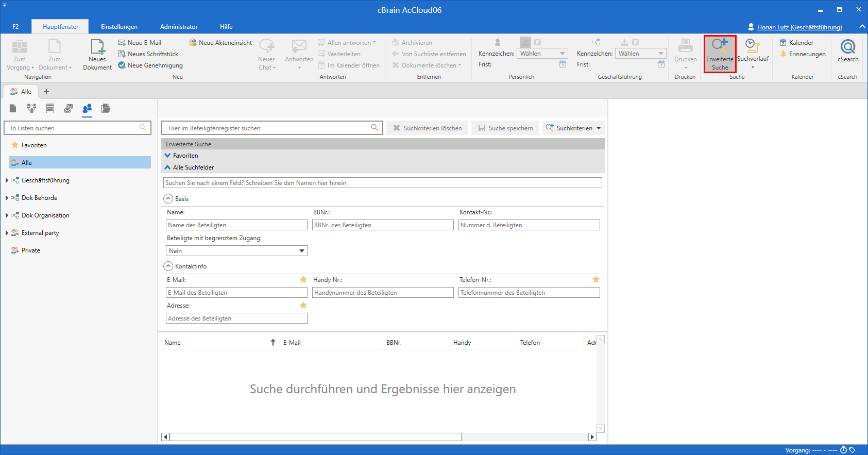Expand the Dok Behörde tree node
Screen dimensions: 868x455
pos(7,198)
